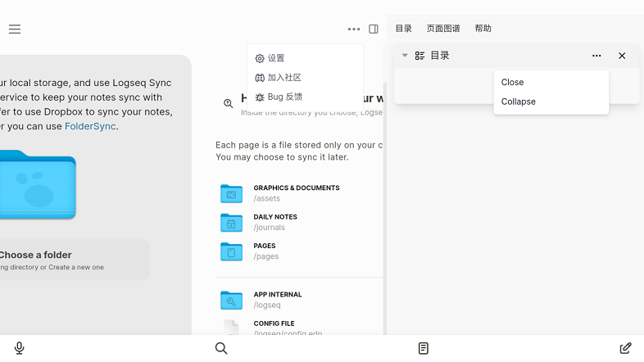Close the 目录 sidebar panel with X

click(x=622, y=56)
